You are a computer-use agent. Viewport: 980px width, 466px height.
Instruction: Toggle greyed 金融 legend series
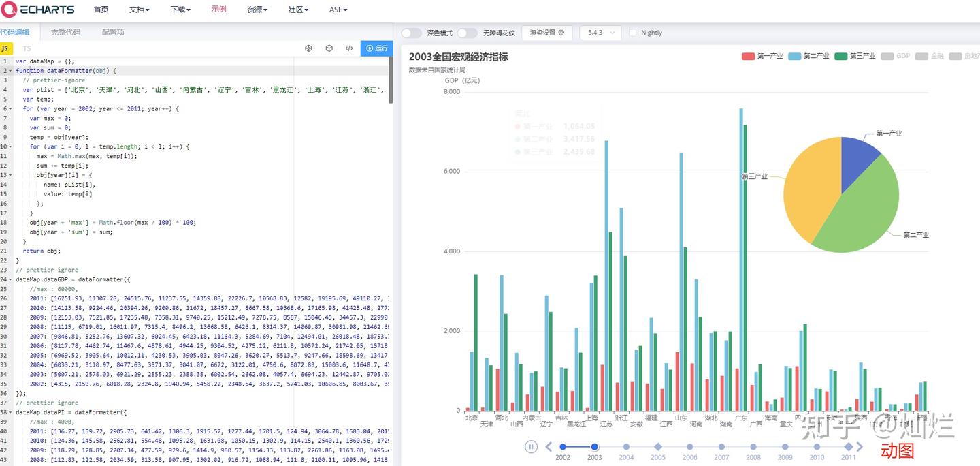930,56
